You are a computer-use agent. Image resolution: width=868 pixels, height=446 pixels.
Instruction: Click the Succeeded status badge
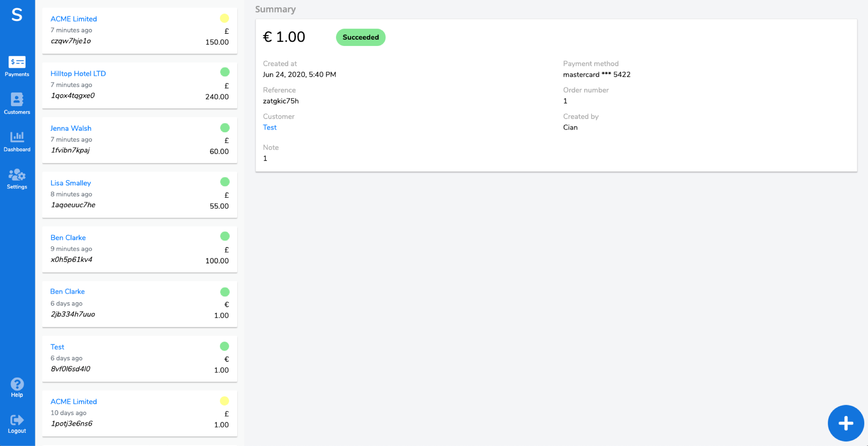[x=360, y=37]
